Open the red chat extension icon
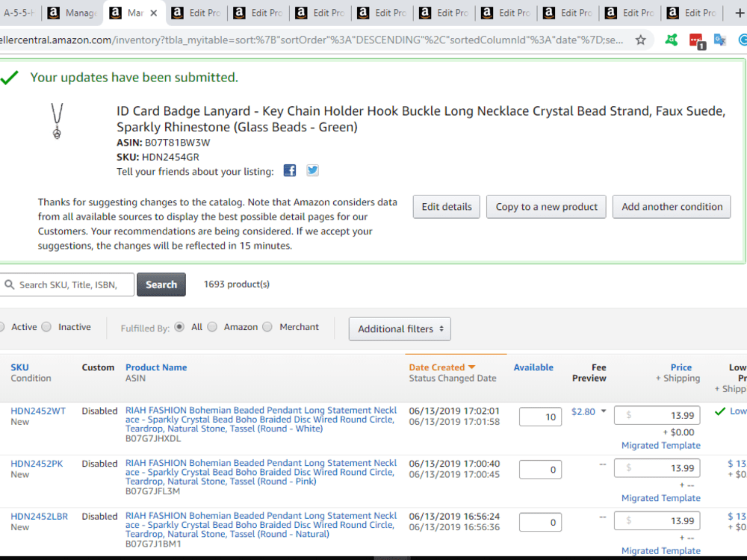 [697, 41]
